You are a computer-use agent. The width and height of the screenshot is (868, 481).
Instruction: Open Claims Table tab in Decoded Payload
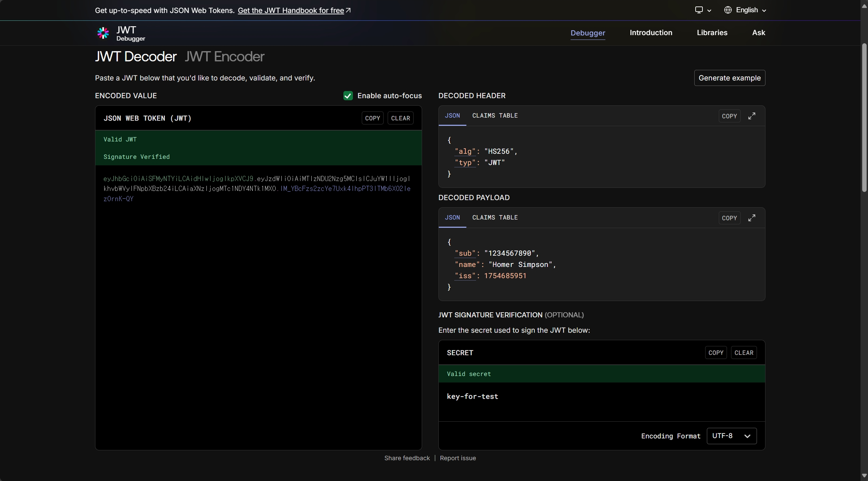(x=495, y=217)
